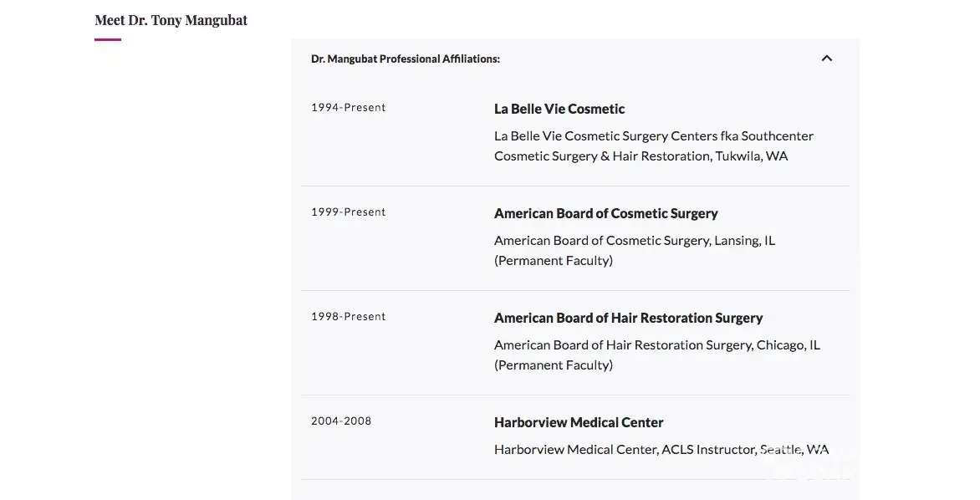Click the '1999-Present' date label

[x=349, y=212]
